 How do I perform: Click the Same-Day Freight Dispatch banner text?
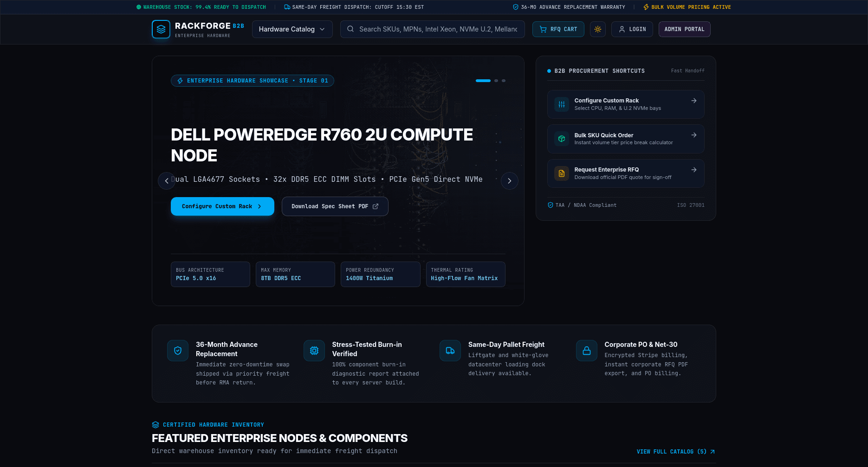(358, 7)
